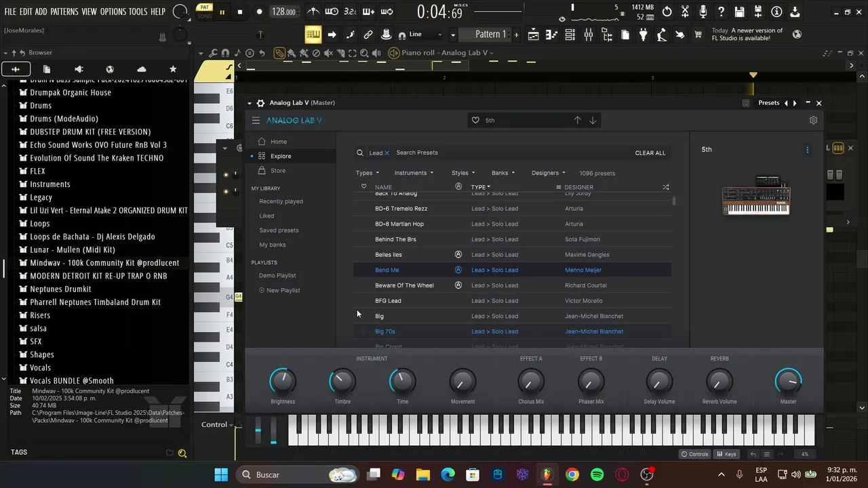The width and height of the screenshot is (868, 488).
Task: Click the save project floppy icon
Action: coord(739,12)
